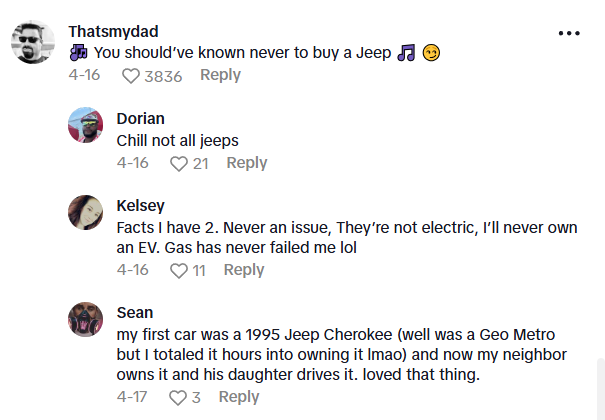Screen dimensions: 605x420
Task: Open the three-dot more options menu
Action: pyautogui.click(x=569, y=33)
